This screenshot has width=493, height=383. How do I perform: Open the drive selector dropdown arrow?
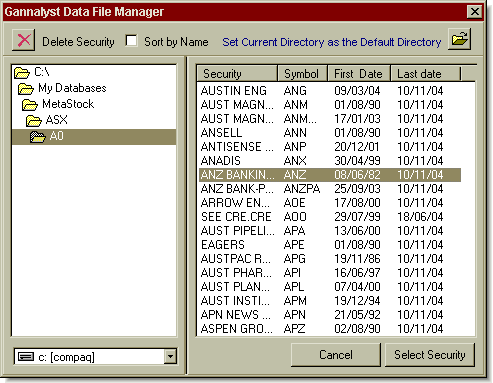(170, 357)
